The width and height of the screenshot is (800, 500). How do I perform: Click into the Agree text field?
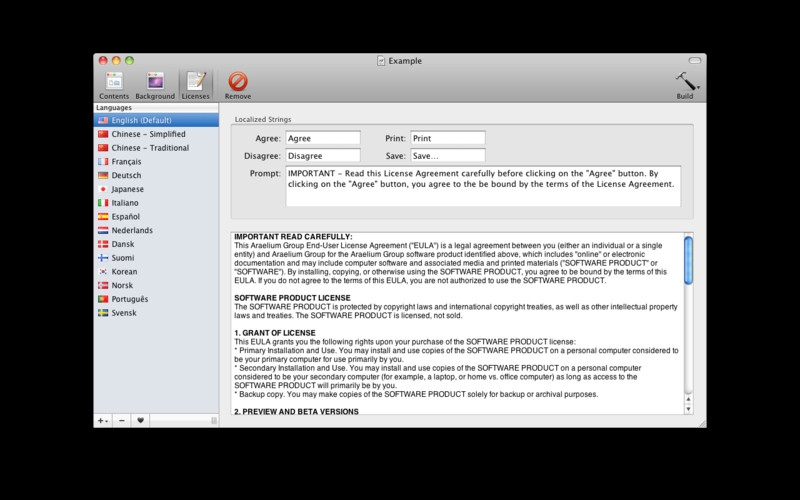[x=322, y=138]
